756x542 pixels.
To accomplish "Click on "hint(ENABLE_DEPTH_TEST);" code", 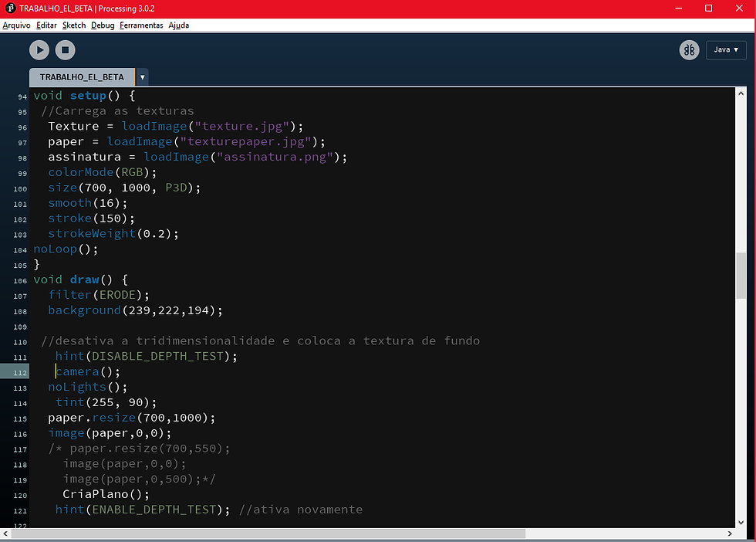I will click(x=143, y=510).
